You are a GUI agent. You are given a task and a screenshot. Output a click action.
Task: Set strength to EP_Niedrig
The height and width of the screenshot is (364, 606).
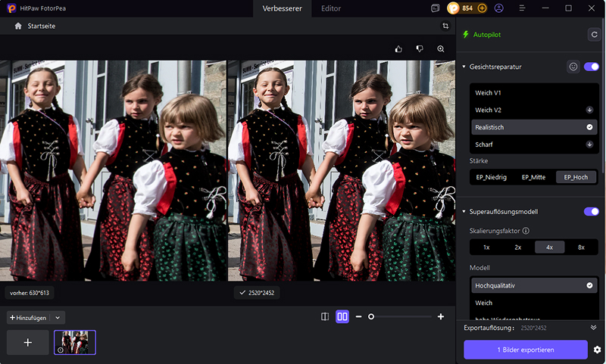coord(491,177)
